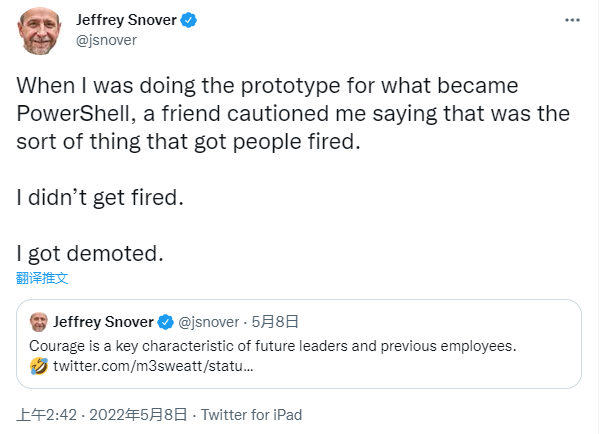Open the @jsnover handle under the name
Image resolution: width=603 pixels, height=434 pixels.
(106, 40)
